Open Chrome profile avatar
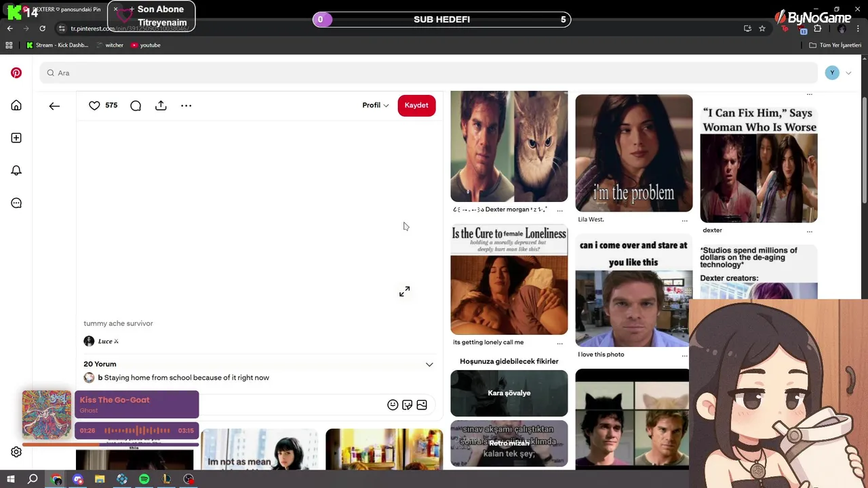Viewport: 868px width, 488px height. (842, 28)
